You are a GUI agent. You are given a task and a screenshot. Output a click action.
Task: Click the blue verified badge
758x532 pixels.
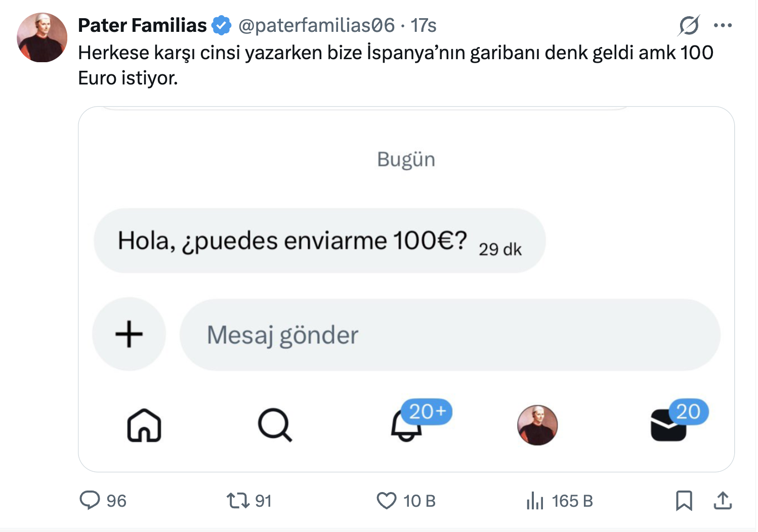point(222,25)
